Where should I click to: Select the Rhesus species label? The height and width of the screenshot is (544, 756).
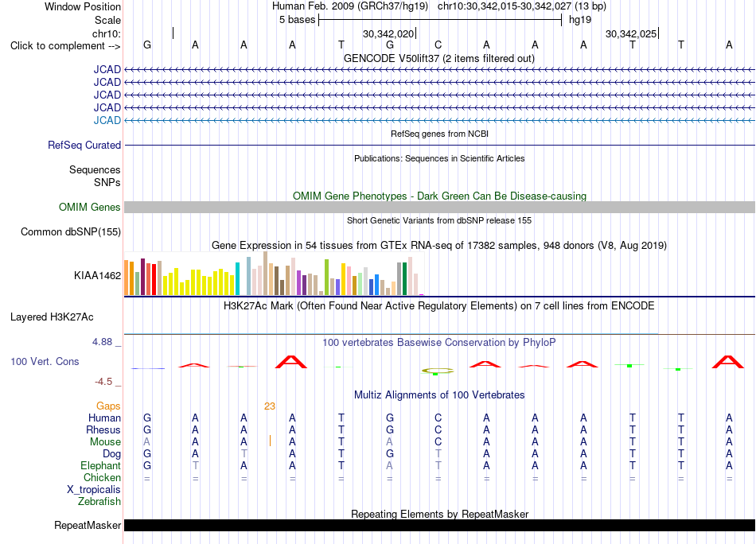click(x=103, y=429)
